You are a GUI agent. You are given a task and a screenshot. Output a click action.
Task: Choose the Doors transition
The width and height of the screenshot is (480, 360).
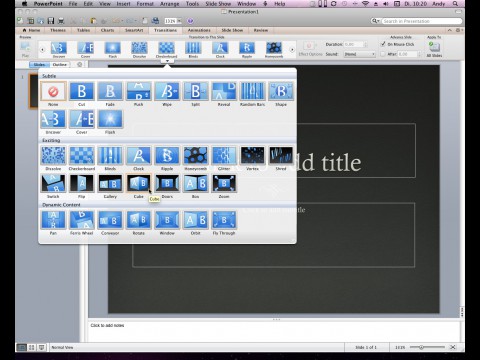[x=167, y=183]
